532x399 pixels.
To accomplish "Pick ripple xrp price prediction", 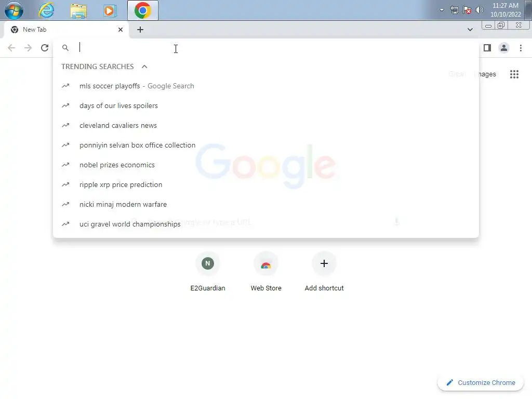I will coord(265,184).
